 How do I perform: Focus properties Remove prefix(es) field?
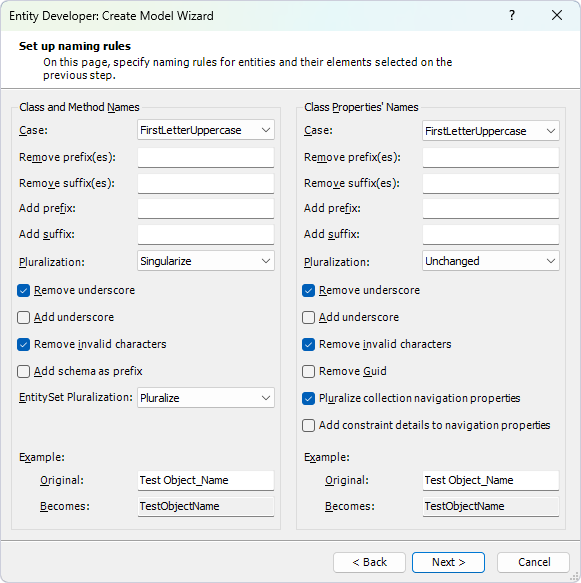pyautogui.click(x=491, y=158)
